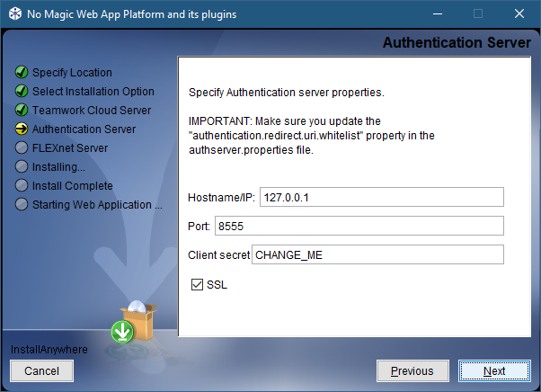Click the Next button
541x392 pixels.
(494, 371)
